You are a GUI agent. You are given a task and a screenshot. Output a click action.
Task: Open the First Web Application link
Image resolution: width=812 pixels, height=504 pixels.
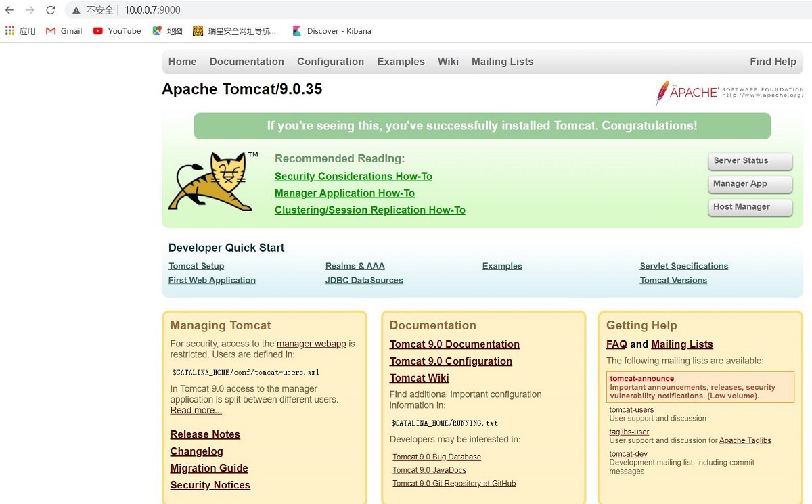coord(212,280)
